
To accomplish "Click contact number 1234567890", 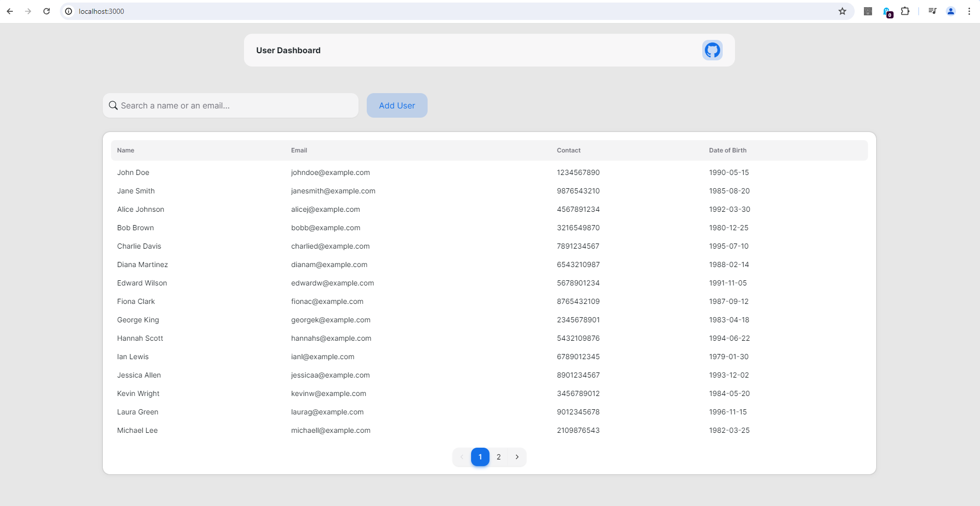I will pyautogui.click(x=578, y=172).
